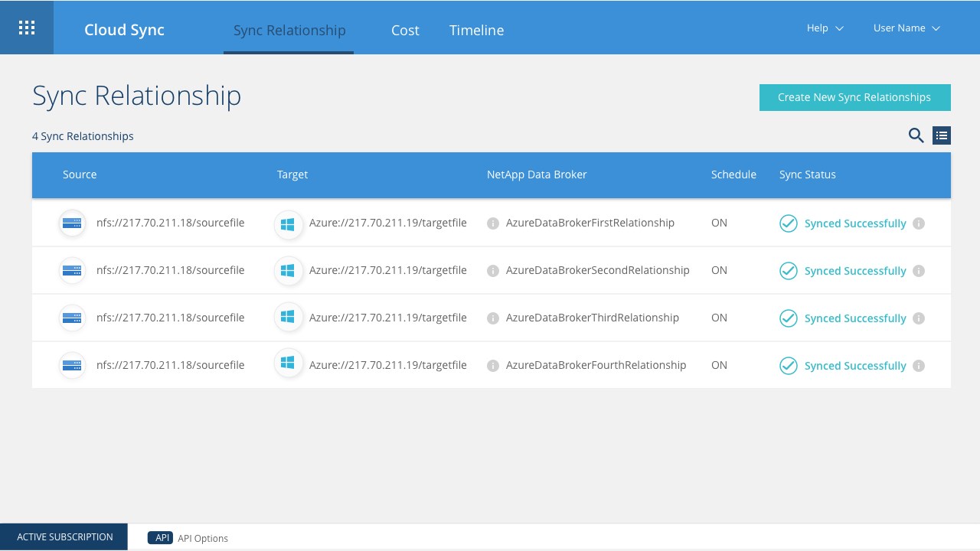Toggle Schedule ON for AzureDataBrokerSecondRelationship

coord(719,271)
